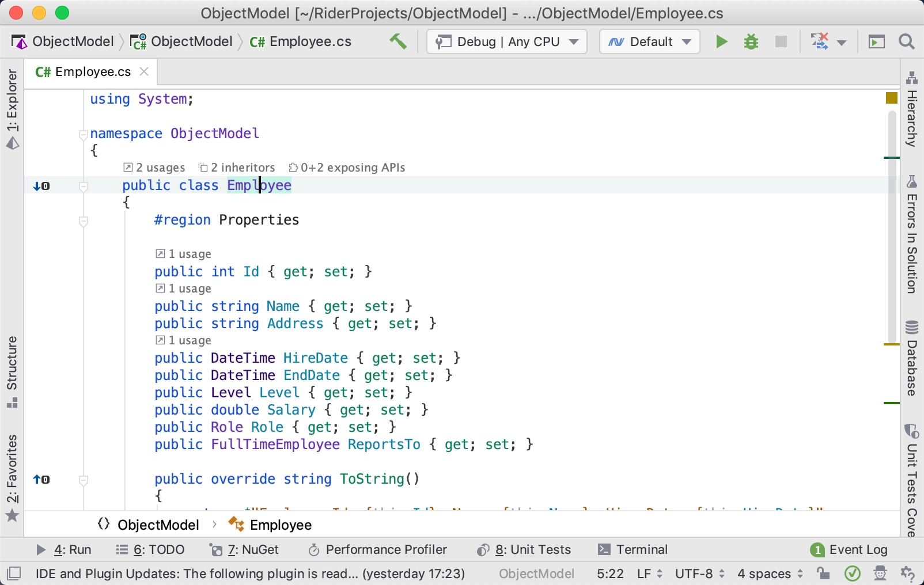
Task: Click the ObjectModel namespace breadcrumb at editor bottom
Action: coord(149,525)
